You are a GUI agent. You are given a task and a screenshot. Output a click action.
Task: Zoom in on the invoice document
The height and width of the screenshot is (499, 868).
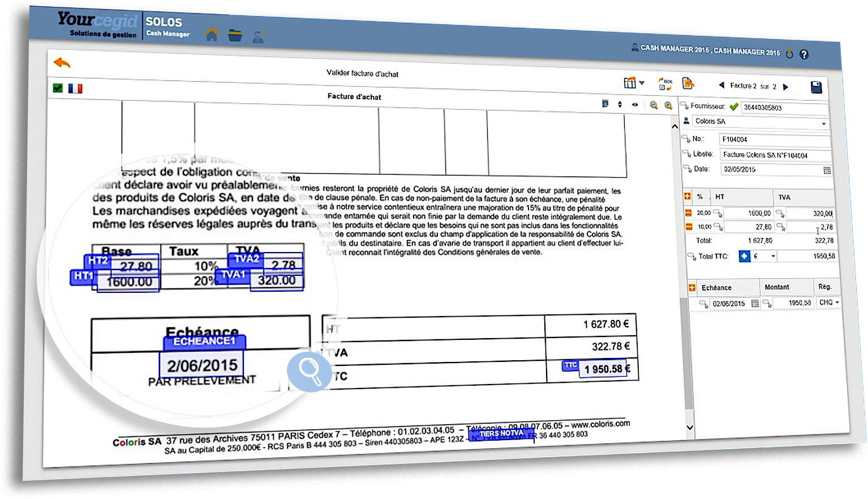[x=668, y=105]
